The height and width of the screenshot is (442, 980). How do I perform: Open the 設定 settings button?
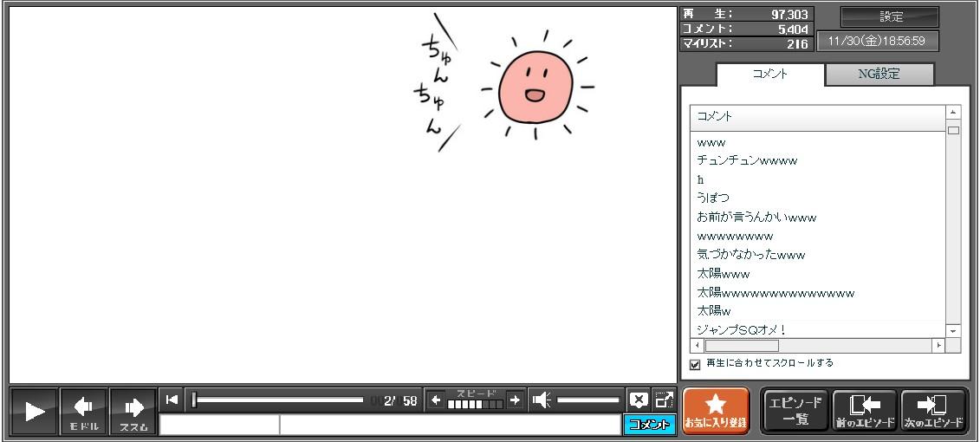890,17
